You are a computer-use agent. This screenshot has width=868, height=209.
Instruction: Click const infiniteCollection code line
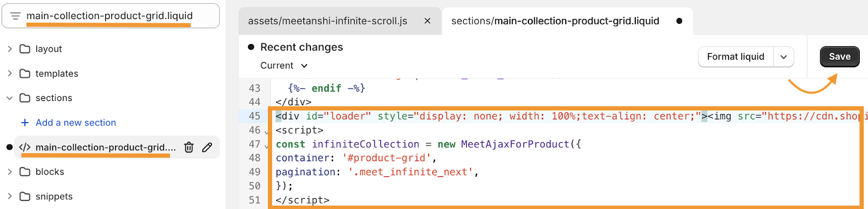pos(429,144)
